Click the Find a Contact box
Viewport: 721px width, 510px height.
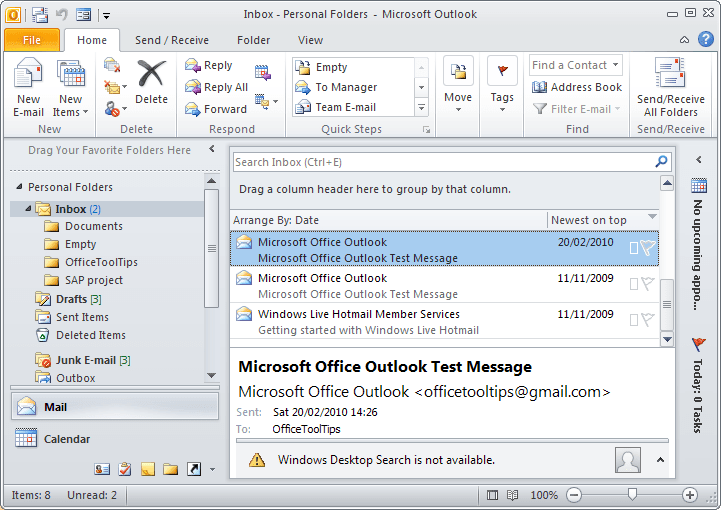pos(576,65)
